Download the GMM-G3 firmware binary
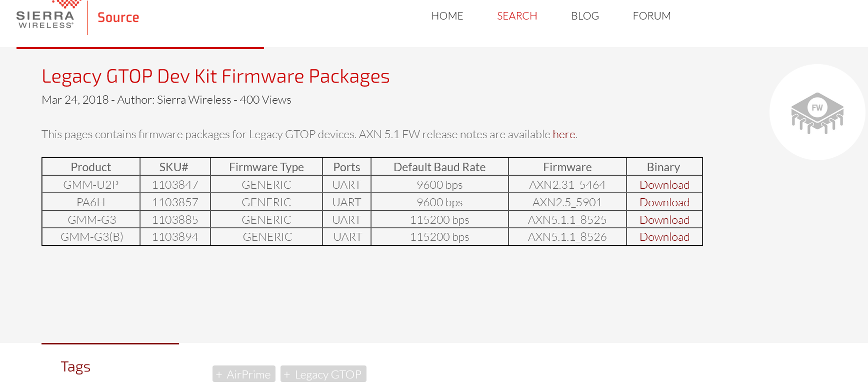 (x=664, y=220)
